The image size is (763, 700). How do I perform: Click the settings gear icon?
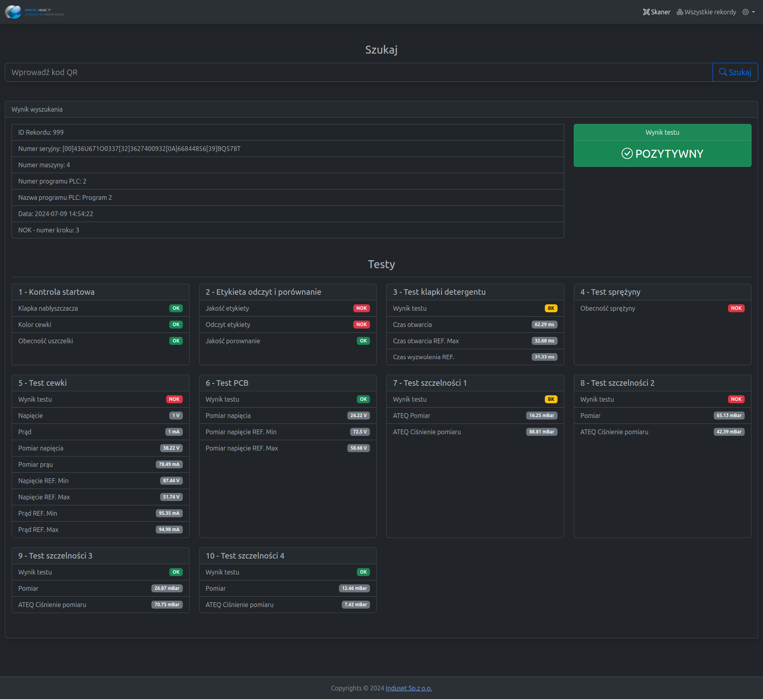point(746,12)
